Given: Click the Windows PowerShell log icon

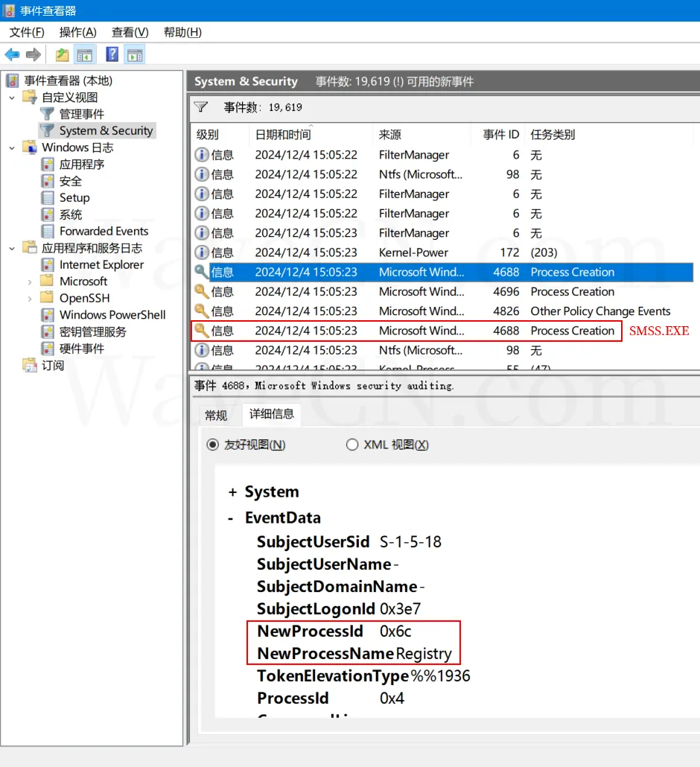Looking at the screenshot, I should coord(48,315).
